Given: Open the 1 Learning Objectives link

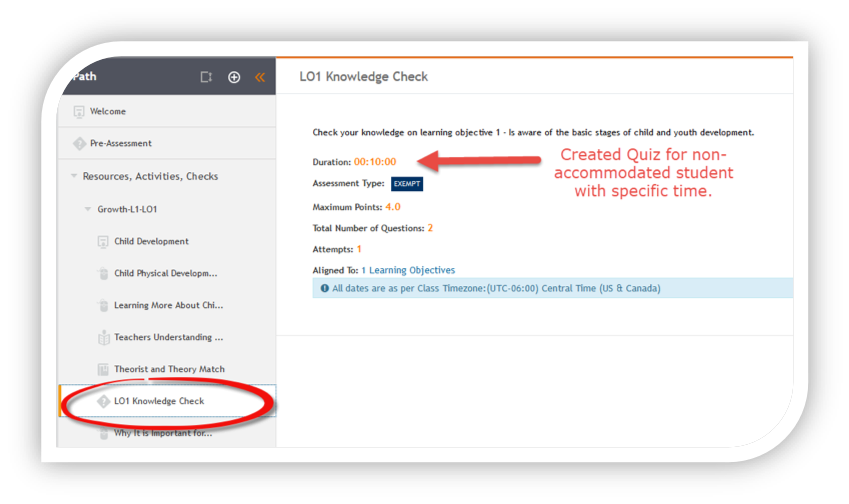Looking at the screenshot, I should 408,270.
